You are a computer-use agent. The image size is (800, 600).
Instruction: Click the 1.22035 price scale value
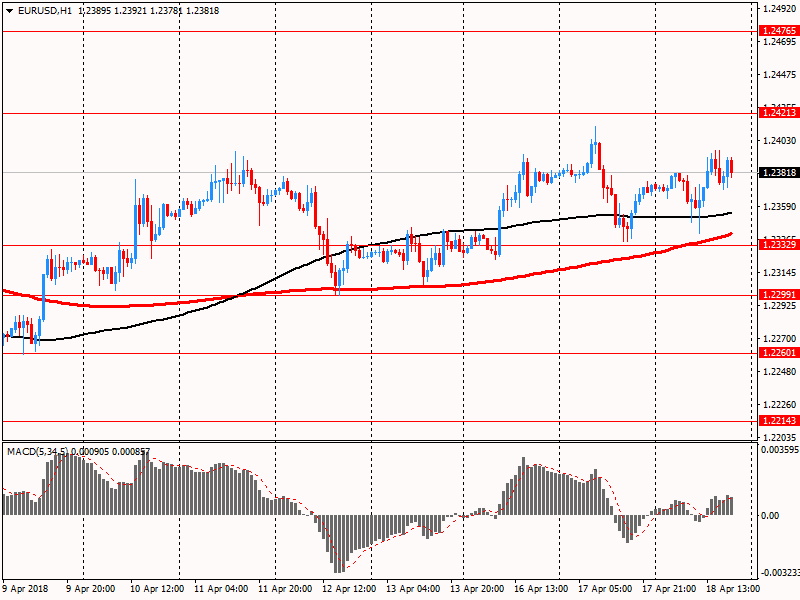(x=779, y=437)
